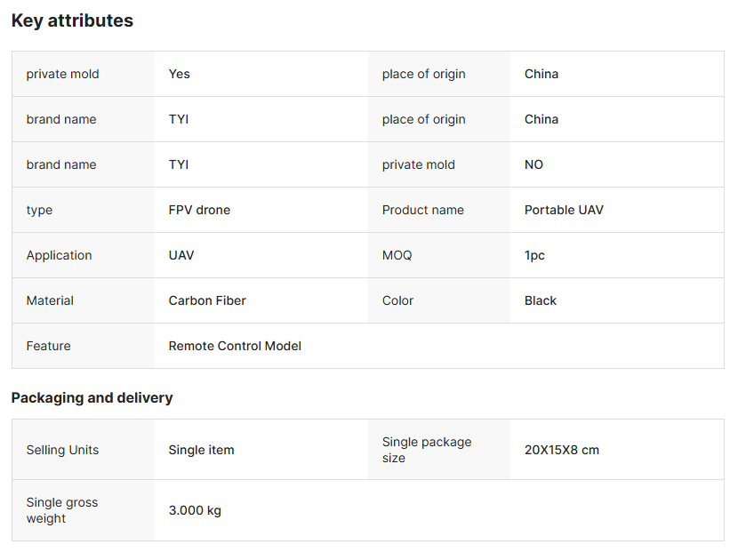Select the Carbon Fiber value
Screen dimensions: 738x560
click(x=207, y=300)
